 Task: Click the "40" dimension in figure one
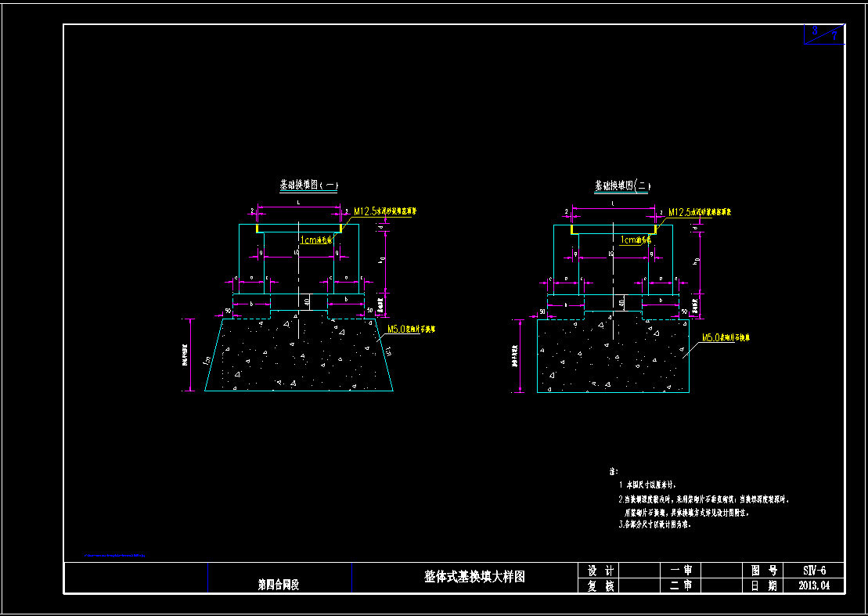tap(308, 301)
